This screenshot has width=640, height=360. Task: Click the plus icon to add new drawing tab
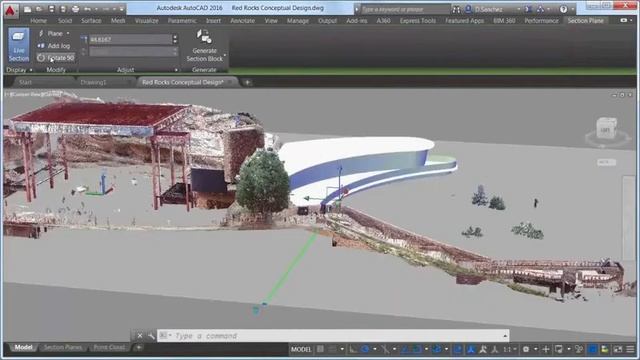coord(247,82)
